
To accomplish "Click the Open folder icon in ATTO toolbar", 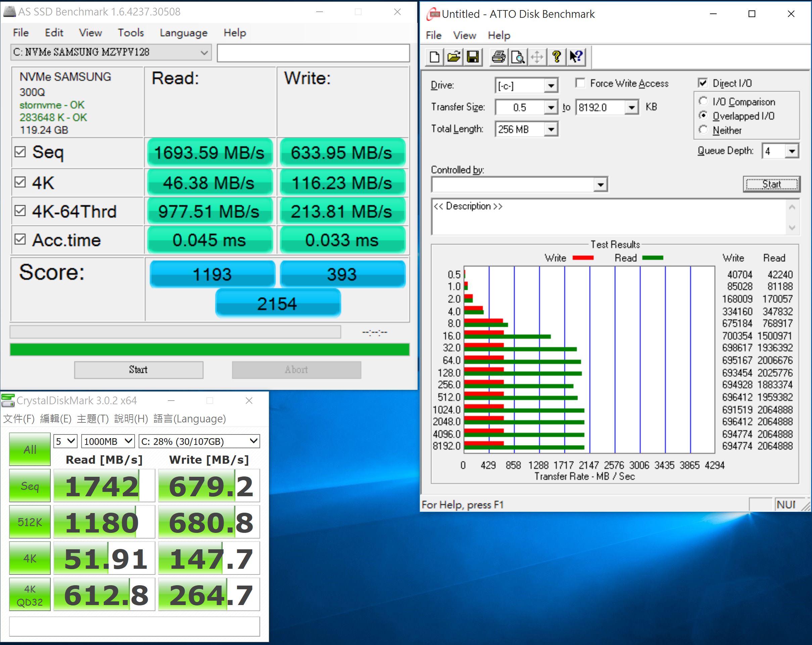I will [453, 57].
